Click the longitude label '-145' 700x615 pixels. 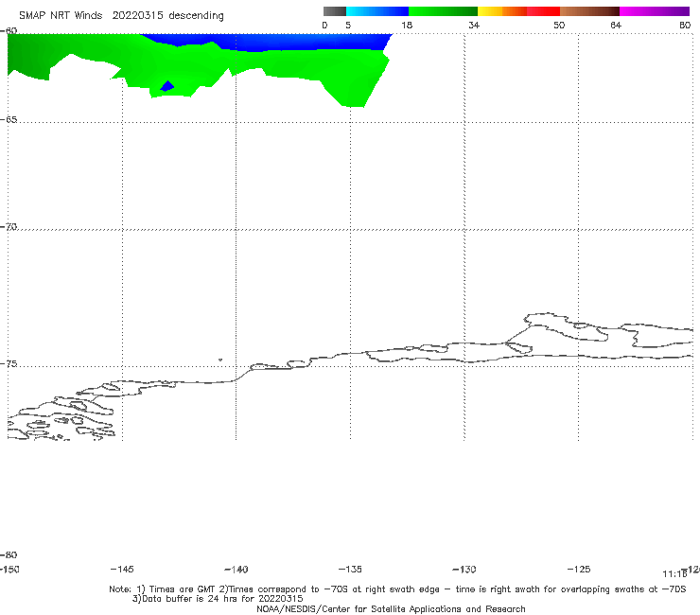122,570
